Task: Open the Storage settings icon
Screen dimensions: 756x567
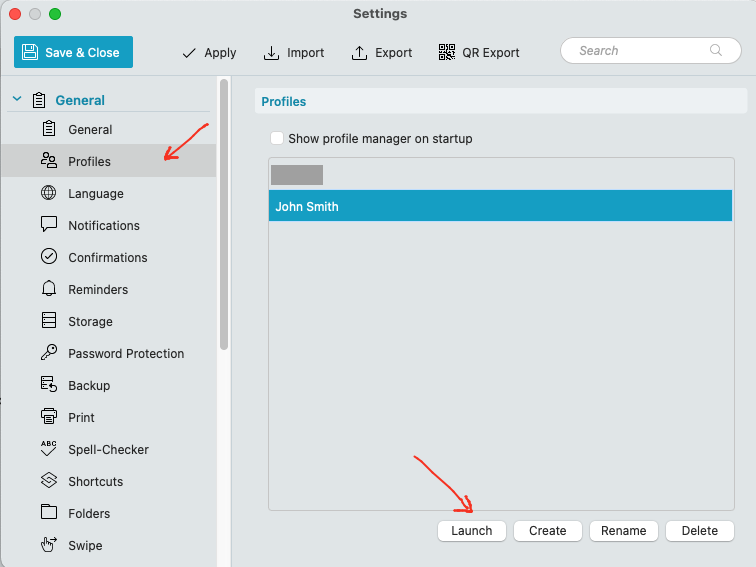Action: click(x=49, y=321)
